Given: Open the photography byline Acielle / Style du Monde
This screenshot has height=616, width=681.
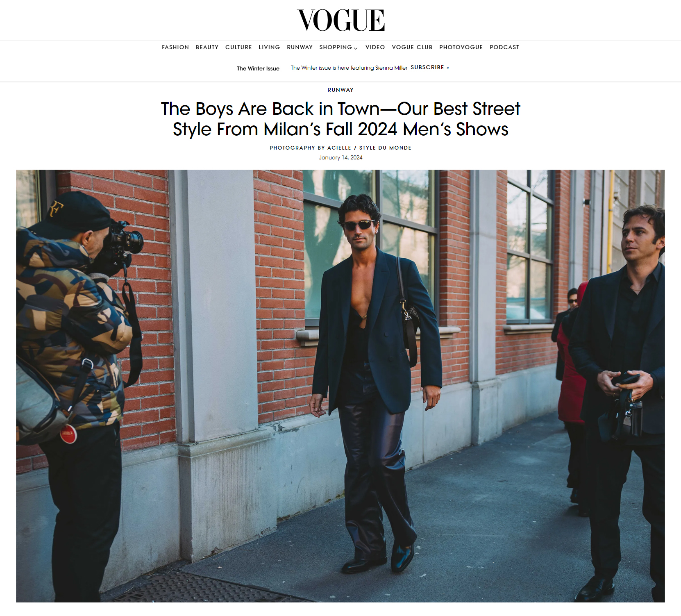Looking at the screenshot, I should click(340, 148).
